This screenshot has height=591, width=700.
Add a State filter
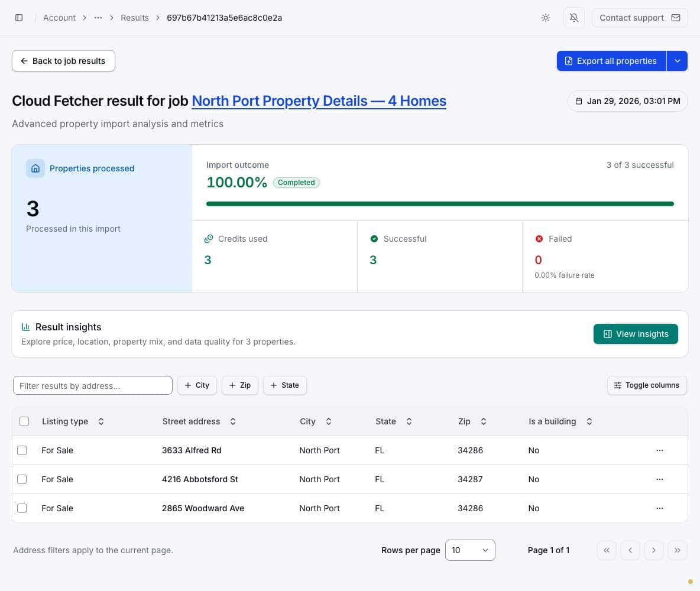coord(285,385)
